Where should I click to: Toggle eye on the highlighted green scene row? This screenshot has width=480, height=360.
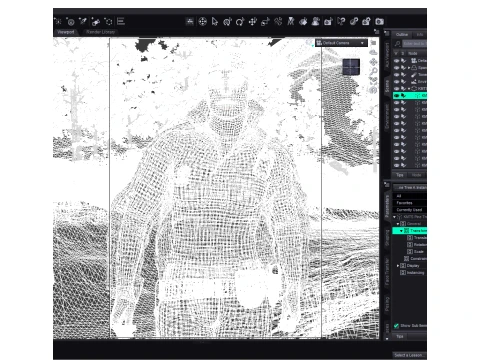(x=396, y=96)
